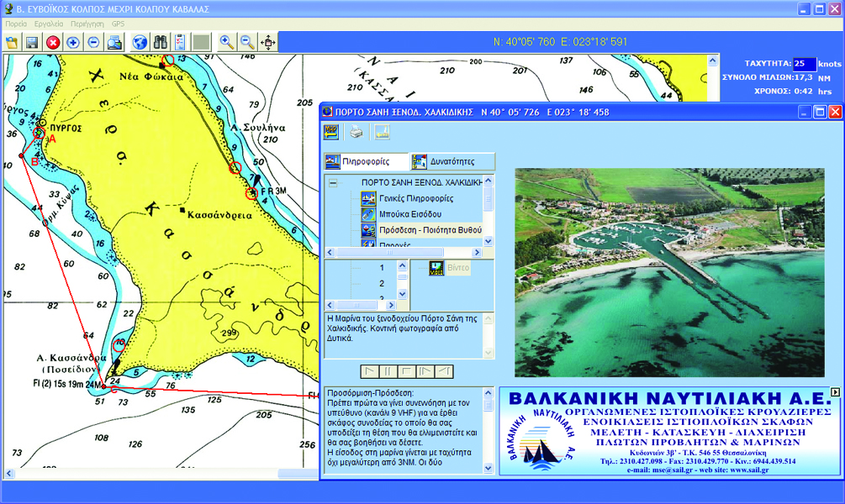
Task: Open the Βίντεο item
Action: click(x=458, y=268)
